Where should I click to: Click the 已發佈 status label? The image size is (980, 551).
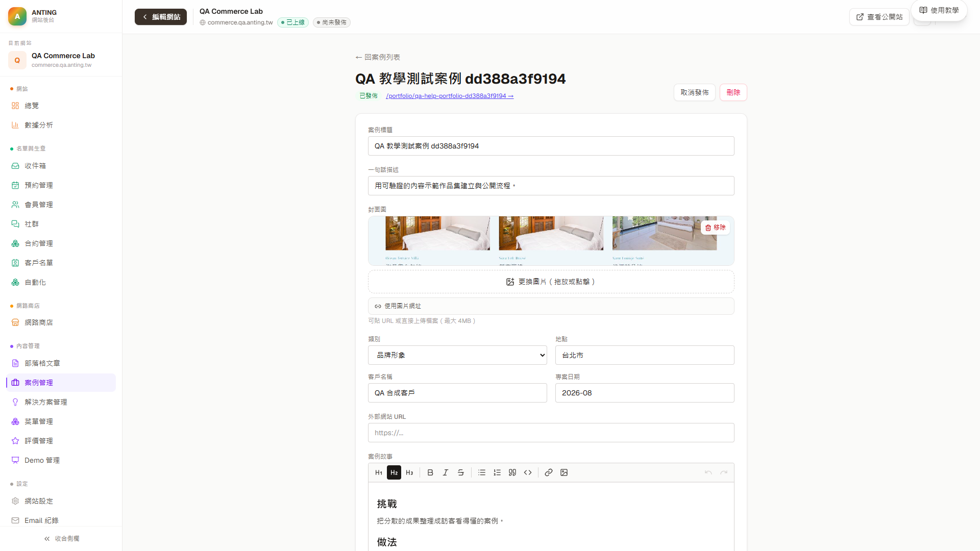click(369, 96)
